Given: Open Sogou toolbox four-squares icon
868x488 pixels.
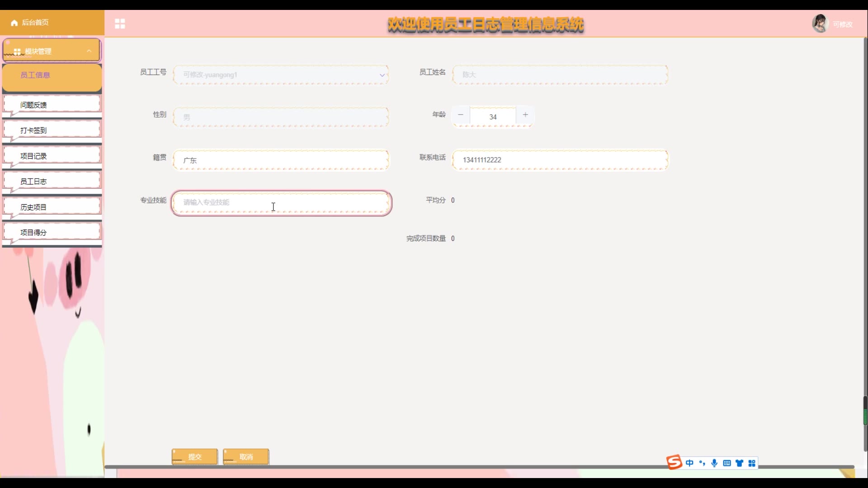Looking at the screenshot, I should (x=752, y=463).
